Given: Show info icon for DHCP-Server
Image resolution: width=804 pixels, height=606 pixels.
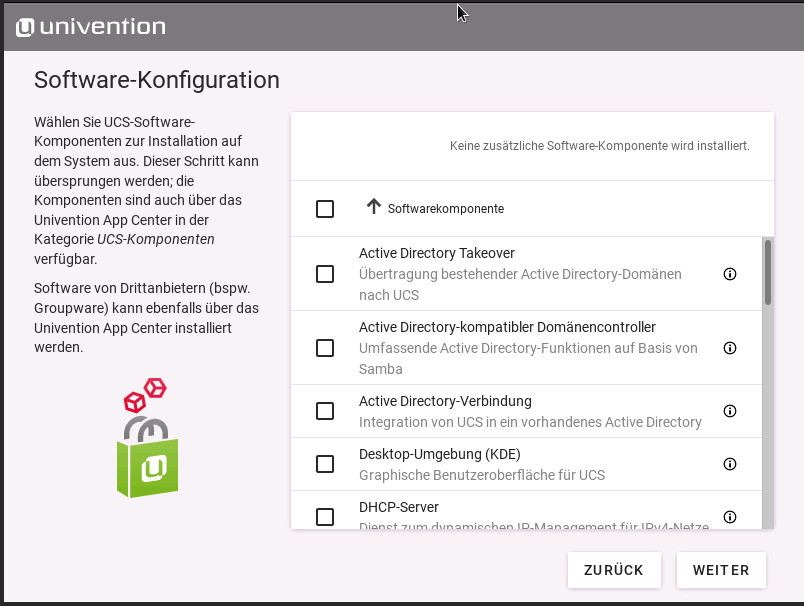Looking at the screenshot, I should point(730,517).
